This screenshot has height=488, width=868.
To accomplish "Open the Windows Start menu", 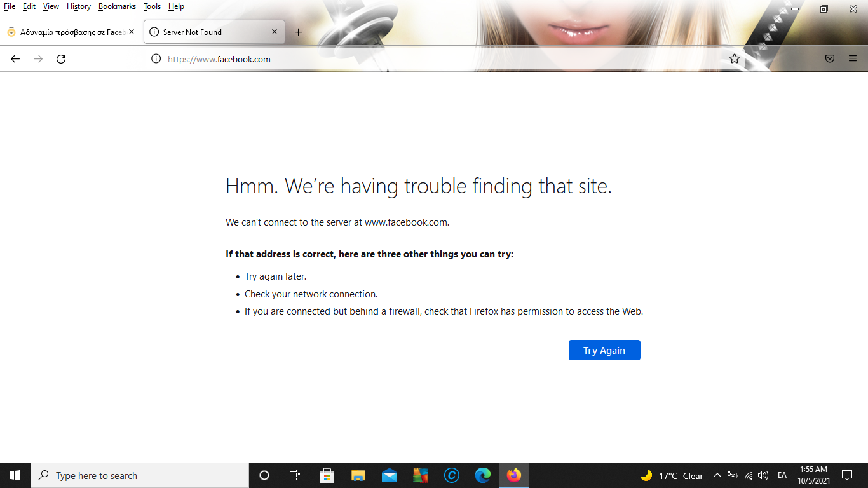I will [x=15, y=475].
